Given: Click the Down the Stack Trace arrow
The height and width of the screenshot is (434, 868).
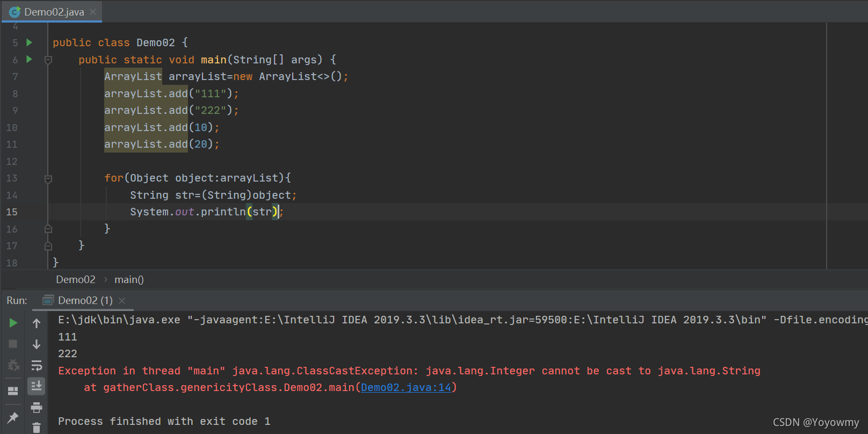Looking at the screenshot, I should coord(37,344).
